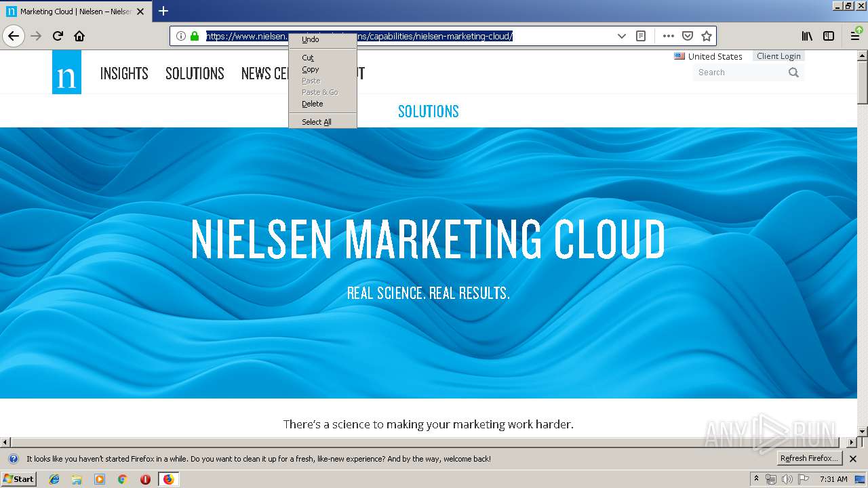Go back with the browser back arrow
The height and width of the screenshot is (488, 868).
(x=14, y=36)
